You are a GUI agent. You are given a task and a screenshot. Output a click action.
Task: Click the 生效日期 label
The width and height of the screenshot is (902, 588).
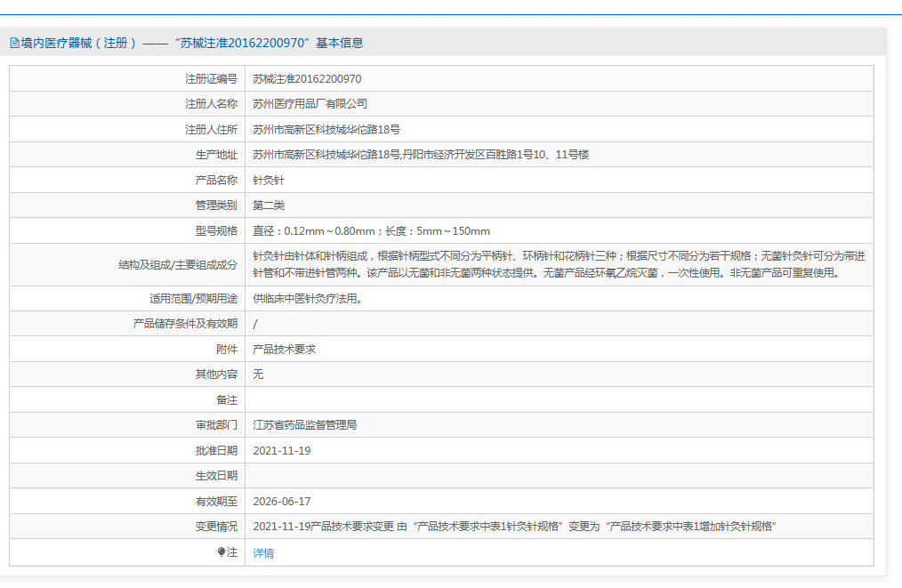pyautogui.click(x=216, y=476)
